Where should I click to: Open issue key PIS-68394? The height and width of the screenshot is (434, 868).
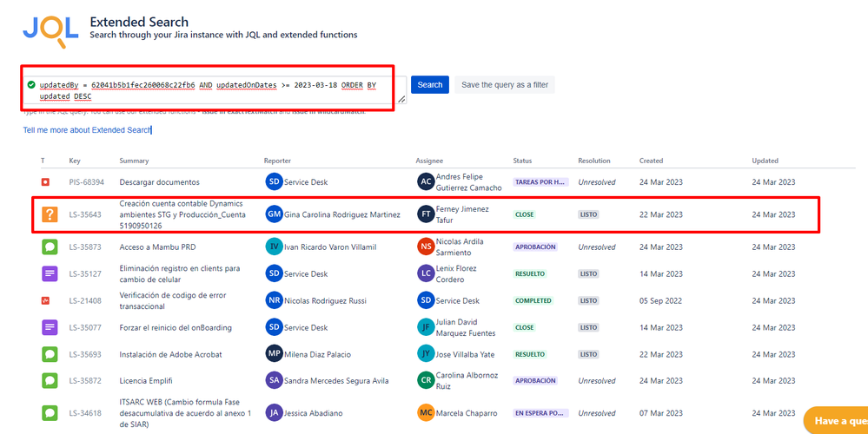[86, 182]
